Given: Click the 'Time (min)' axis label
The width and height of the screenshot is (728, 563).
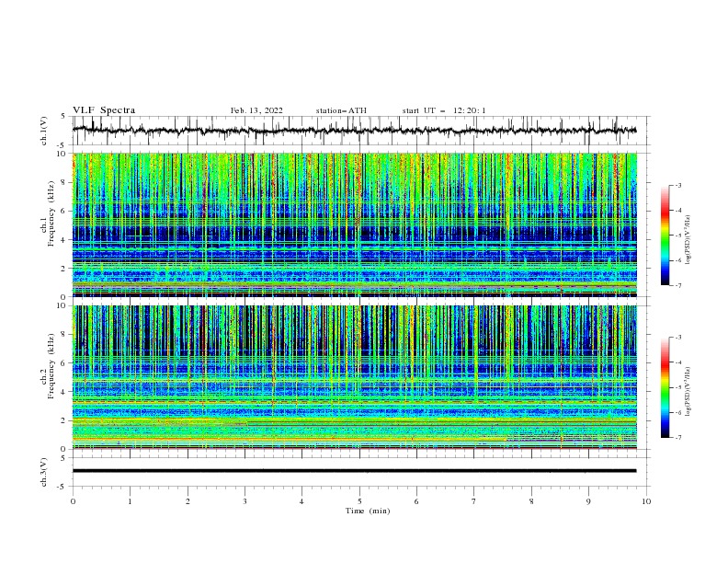Looking at the screenshot, I should coord(368,511).
